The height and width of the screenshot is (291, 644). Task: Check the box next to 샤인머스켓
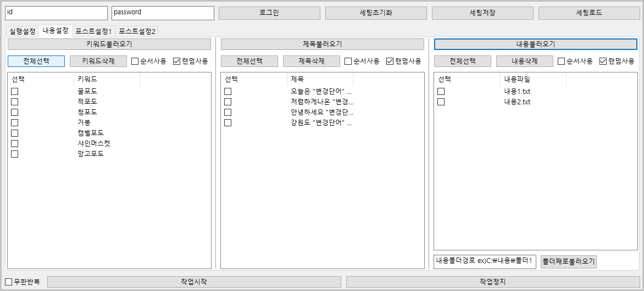pyautogui.click(x=15, y=144)
